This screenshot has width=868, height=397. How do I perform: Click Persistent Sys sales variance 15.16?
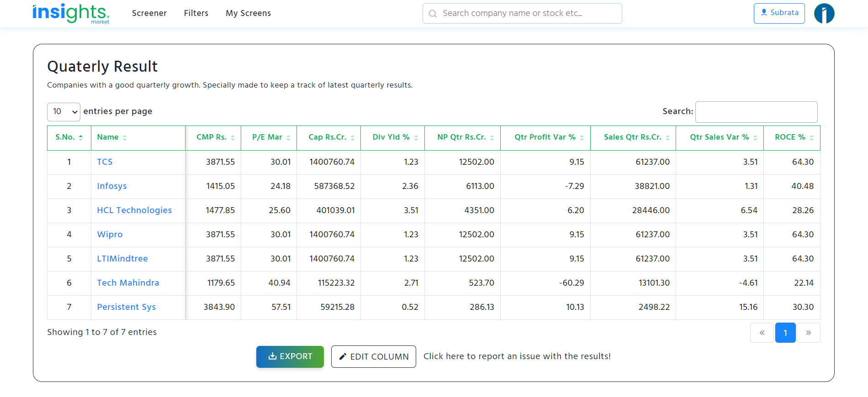pos(748,307)
